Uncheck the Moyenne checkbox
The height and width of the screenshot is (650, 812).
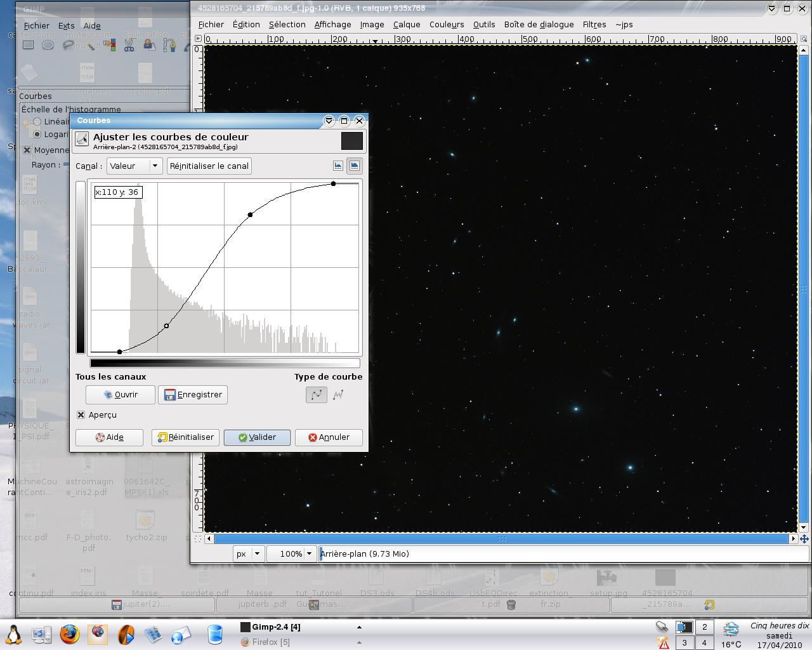click(x=27, y=150)
